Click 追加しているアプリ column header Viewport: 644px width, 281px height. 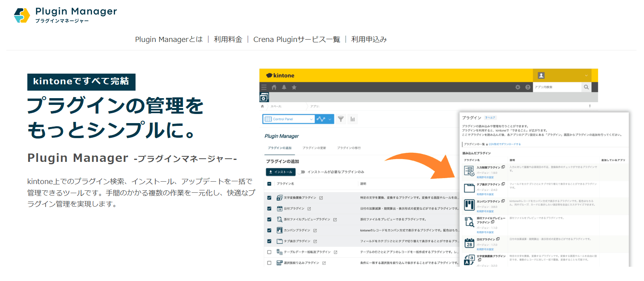613,160
